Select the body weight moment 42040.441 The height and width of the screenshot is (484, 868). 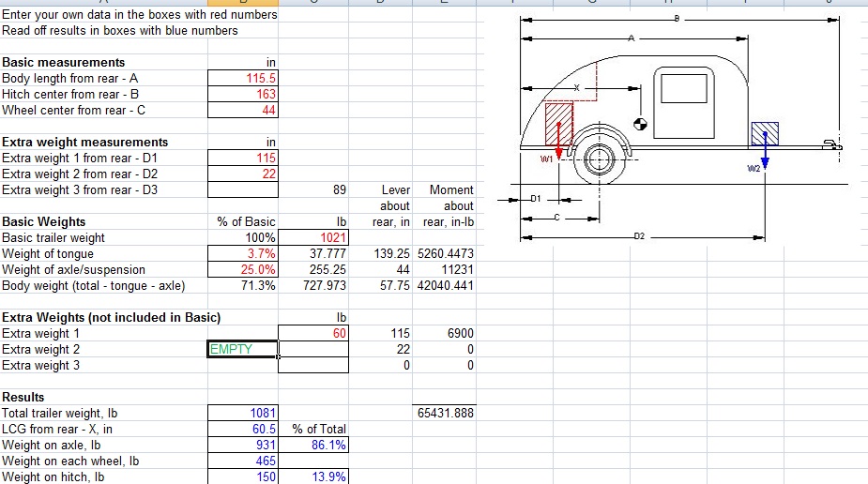(x=444, y=285)
